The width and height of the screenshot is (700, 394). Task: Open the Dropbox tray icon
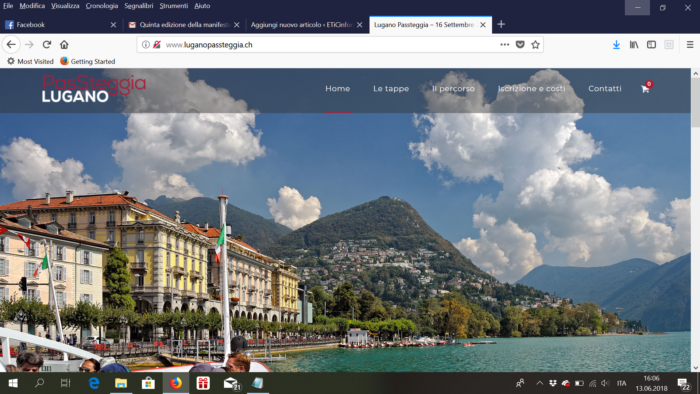[553, 383]
